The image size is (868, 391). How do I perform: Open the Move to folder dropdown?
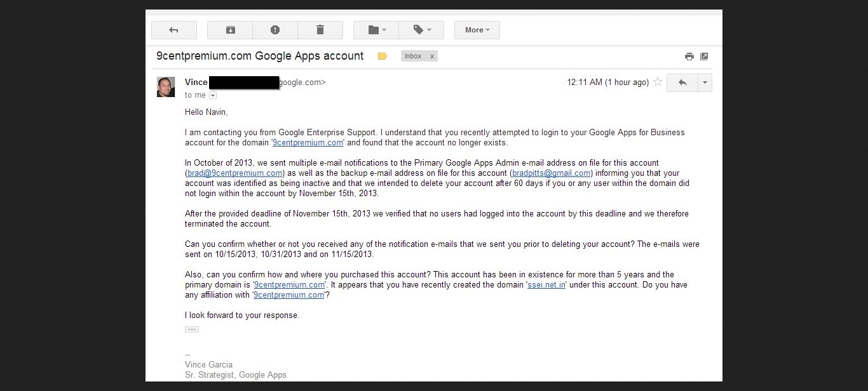pyautogui.click(x=376, y=30)
